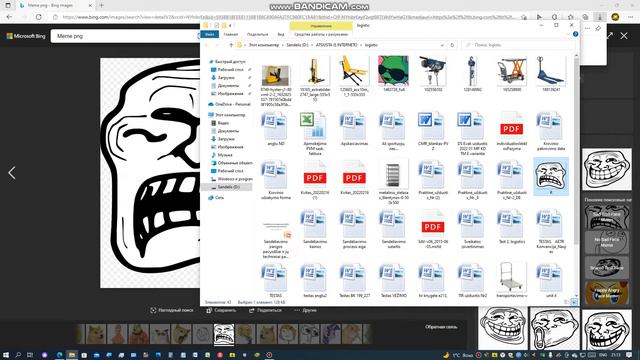Open the 'Главная' ribbon tab
The image size is (640, 360).
tap(231, 34)
